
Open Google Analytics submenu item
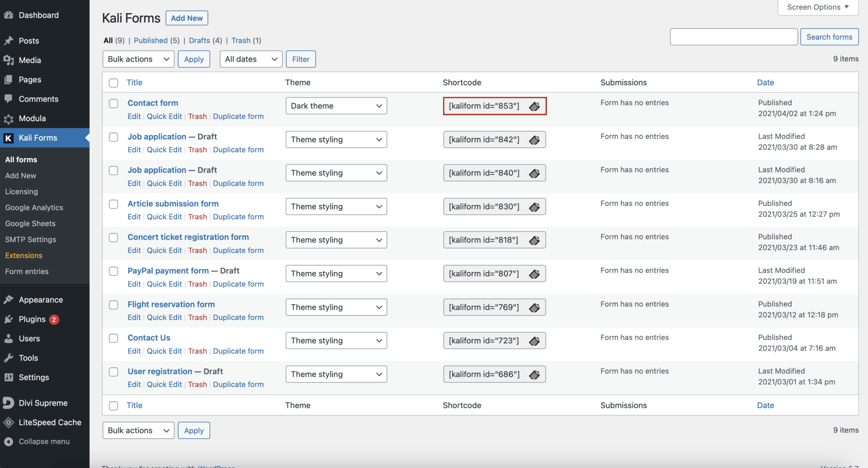click(34, 208)
